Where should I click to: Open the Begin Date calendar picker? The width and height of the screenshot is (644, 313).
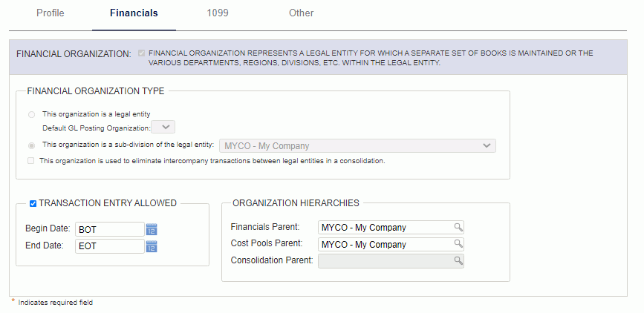152,229
